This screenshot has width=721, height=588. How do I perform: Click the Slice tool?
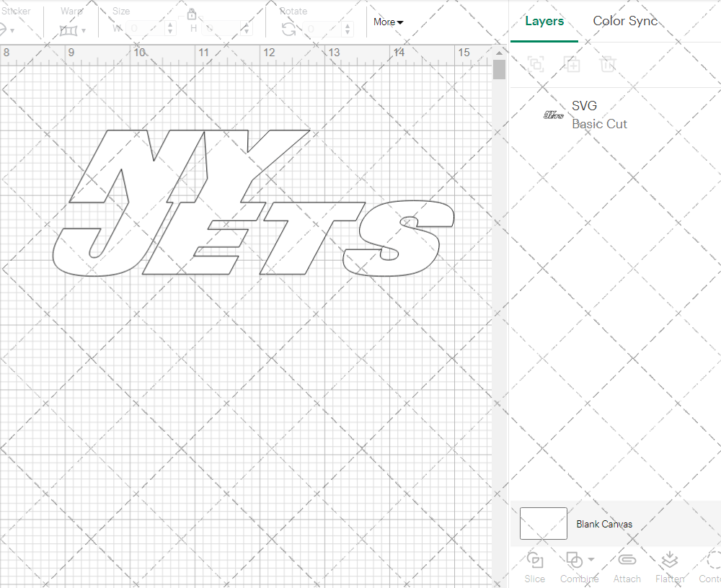(x=535, y=568)
